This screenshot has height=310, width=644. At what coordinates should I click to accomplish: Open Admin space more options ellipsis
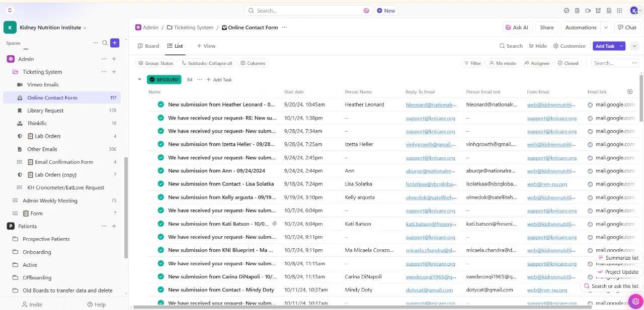[104, 59]
